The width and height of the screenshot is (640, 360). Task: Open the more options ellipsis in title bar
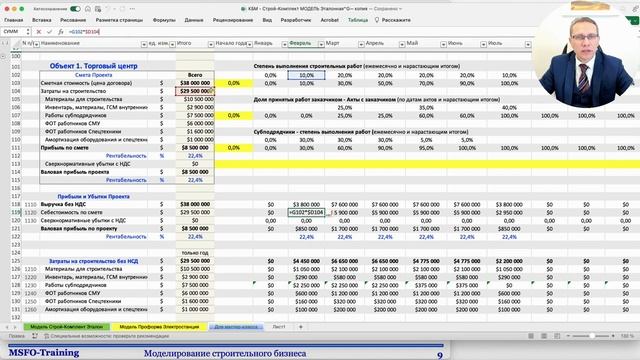point(132,9)
